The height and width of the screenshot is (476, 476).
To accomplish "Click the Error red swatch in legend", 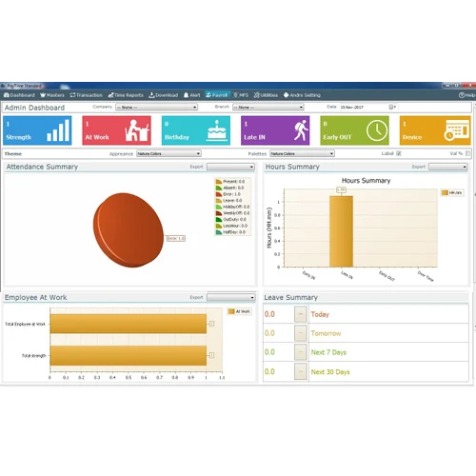I will click(x=219, y=194).
